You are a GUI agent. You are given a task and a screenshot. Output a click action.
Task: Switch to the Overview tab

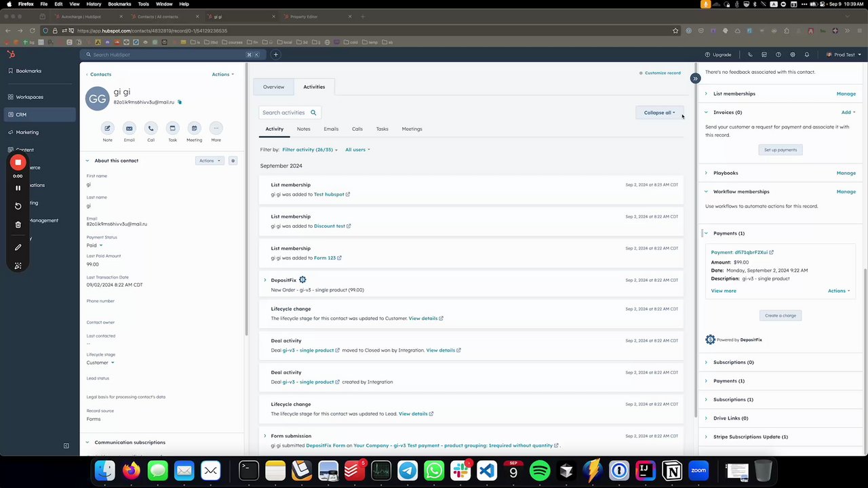(x=273, y=87)
